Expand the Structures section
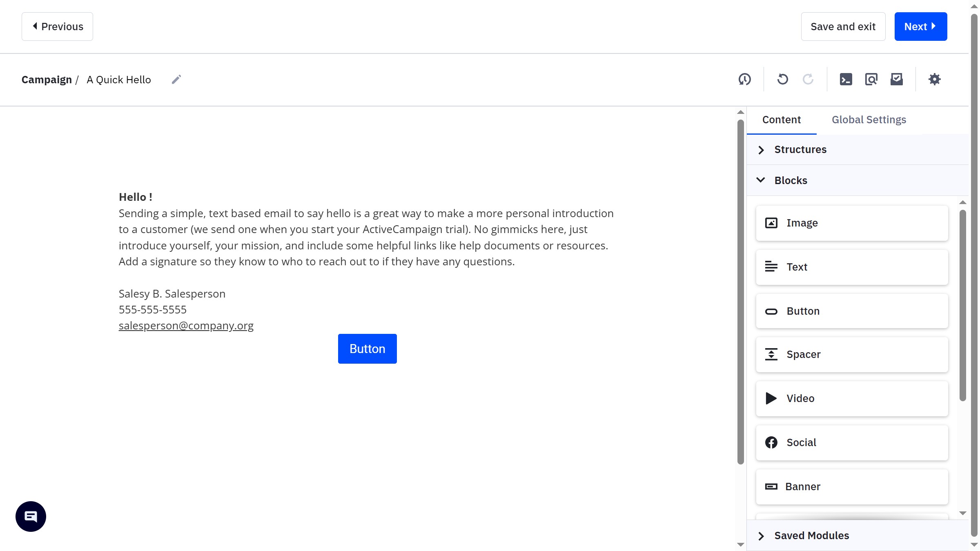 click(800, 150)
